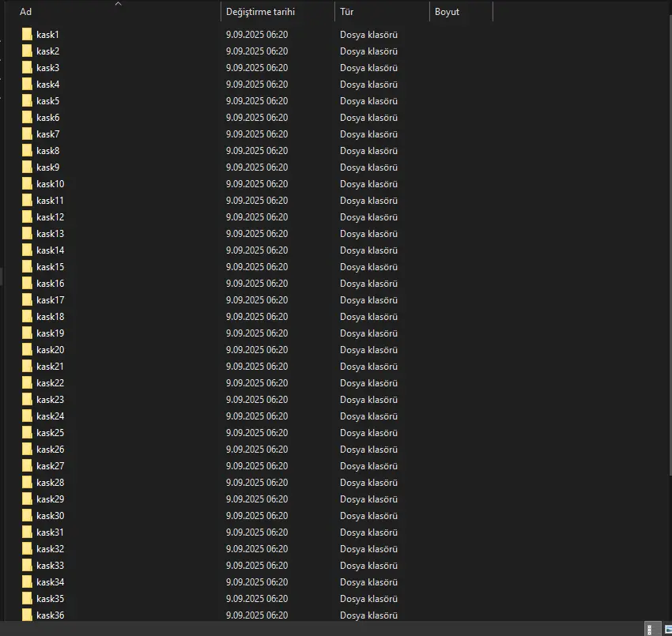The image size is (672, 636).
Task: Click Dosya klasörü type of kask33
Action: [368, 566]
